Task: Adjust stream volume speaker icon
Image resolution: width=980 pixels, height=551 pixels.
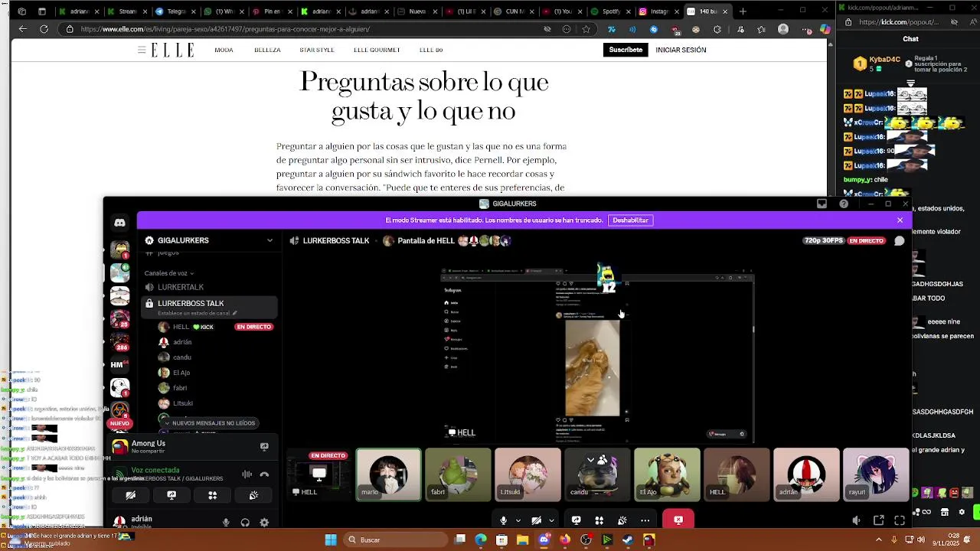Action: click(x=856, y=520)
